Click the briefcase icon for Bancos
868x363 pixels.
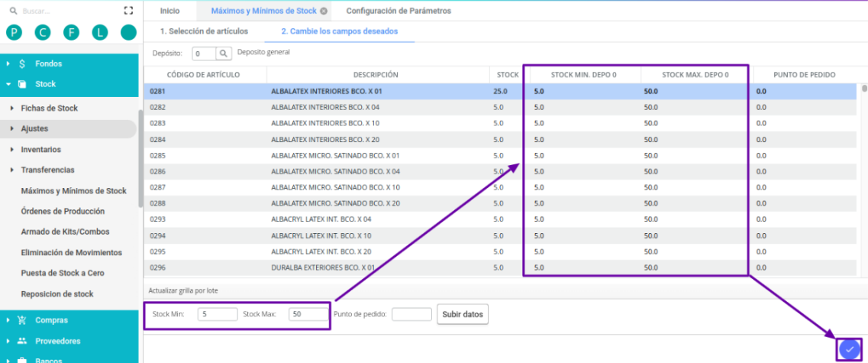click(22, 360)
